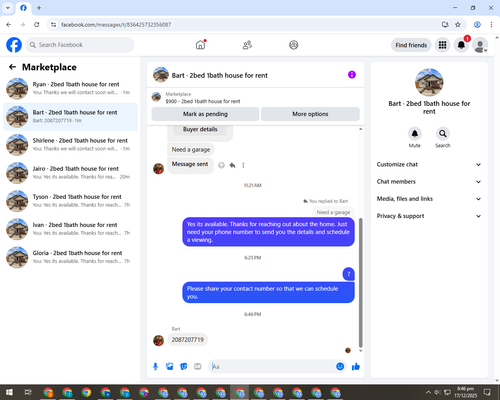Viewport: 500px width, 400px height.
Task: Focus the message text box
Action: coord(272,367)
